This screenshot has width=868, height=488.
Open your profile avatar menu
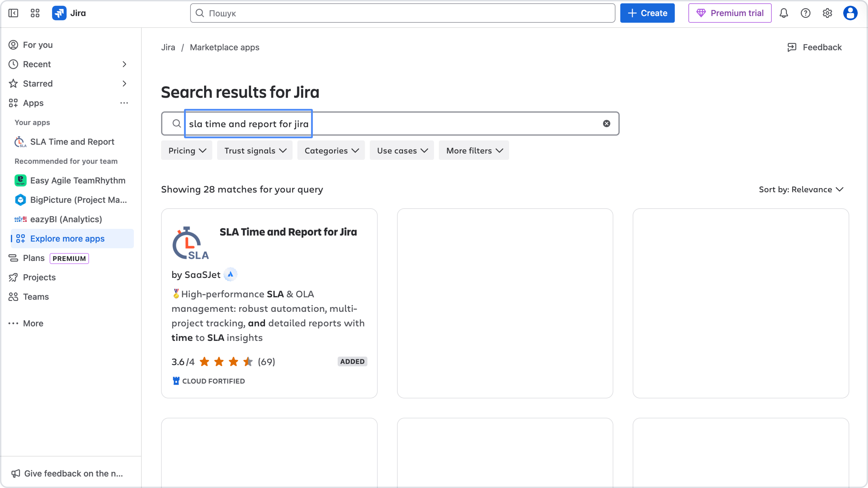[850, 13]
